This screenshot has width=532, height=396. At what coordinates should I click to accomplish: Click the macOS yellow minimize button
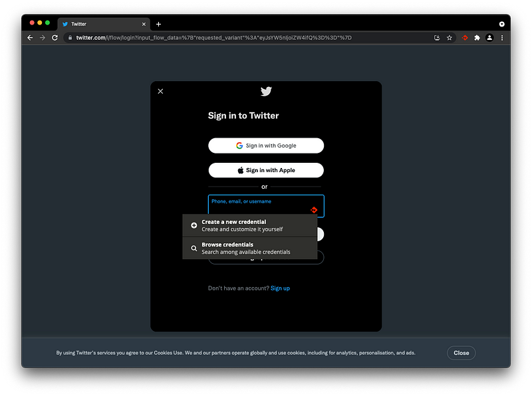coord(40,23)
